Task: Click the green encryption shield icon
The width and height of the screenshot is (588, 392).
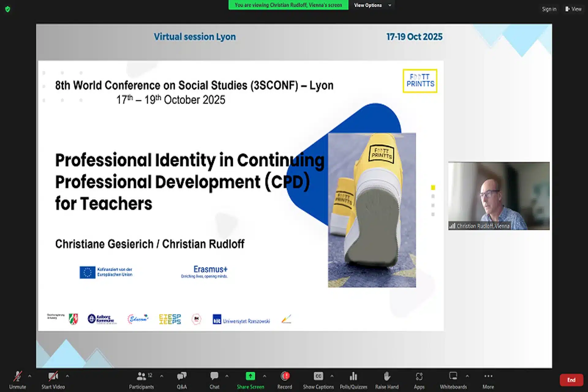Action: click(x=8, y=9)
